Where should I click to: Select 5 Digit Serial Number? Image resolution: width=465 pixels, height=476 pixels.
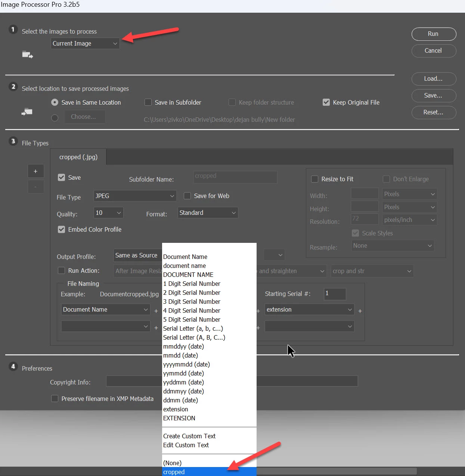[209, 319]
